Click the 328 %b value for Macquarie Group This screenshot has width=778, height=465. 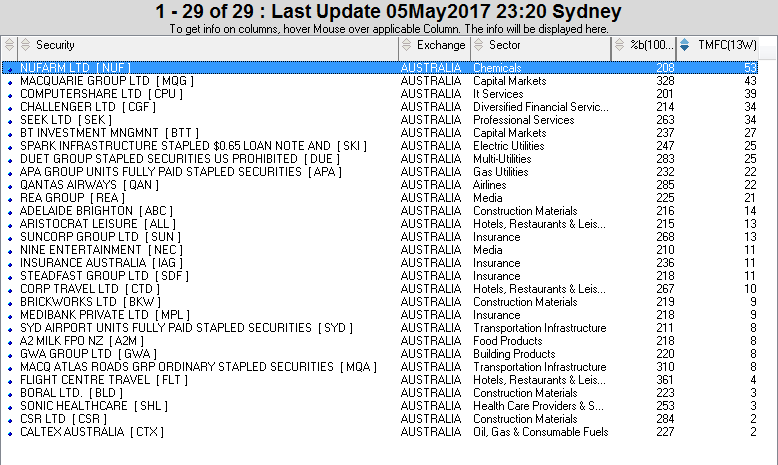tap(665, 80)
